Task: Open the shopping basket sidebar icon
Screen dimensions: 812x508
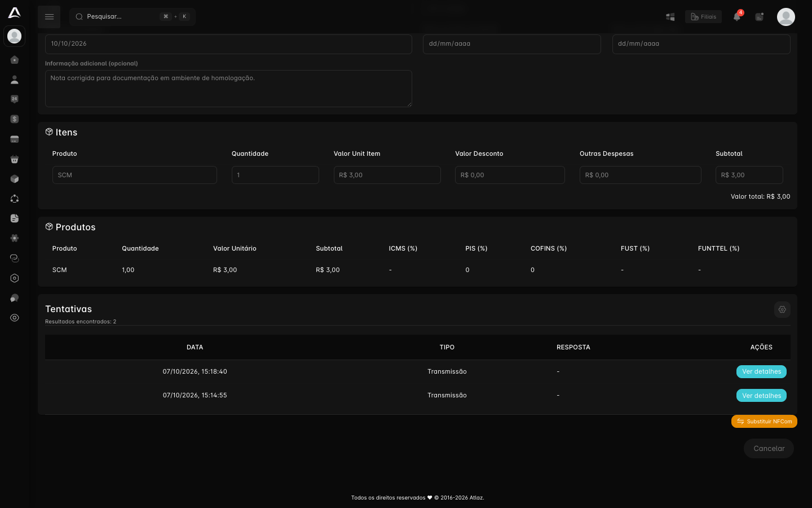Action: [15, 159]
